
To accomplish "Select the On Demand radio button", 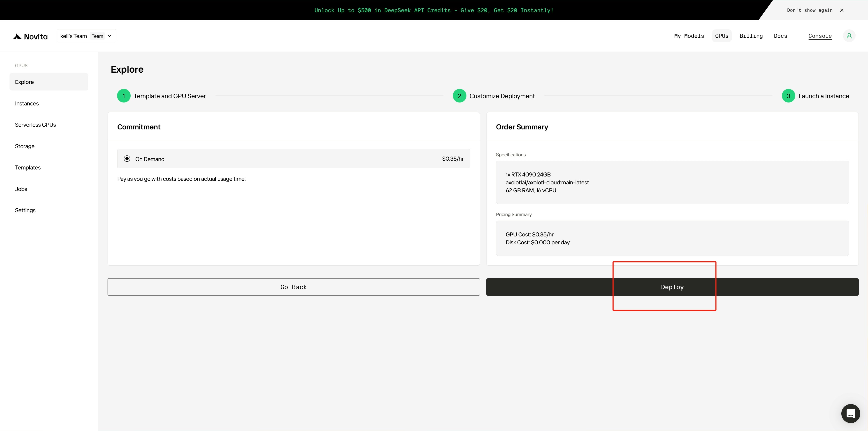I will coord(127,159).
